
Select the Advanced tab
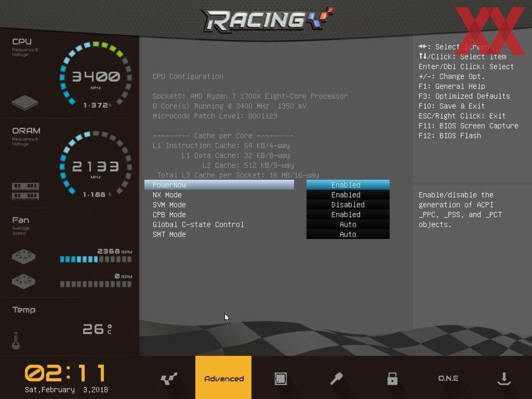pyautogui.click(x=223, y=377)
